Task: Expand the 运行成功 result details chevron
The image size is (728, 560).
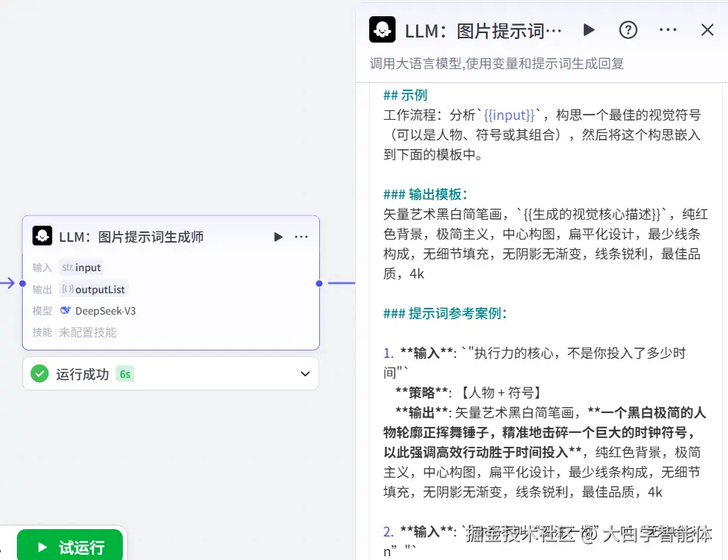Action: pos(305,374)
